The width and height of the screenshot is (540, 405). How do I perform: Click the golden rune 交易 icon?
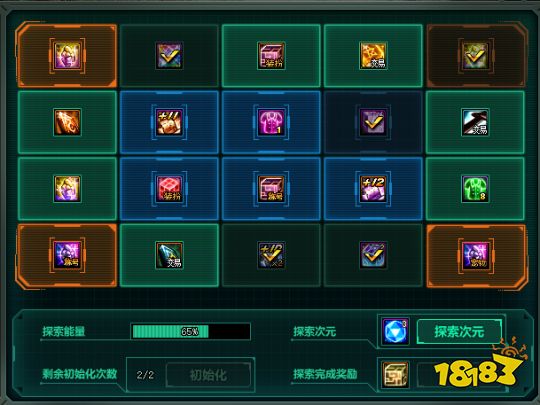(373, 56)
